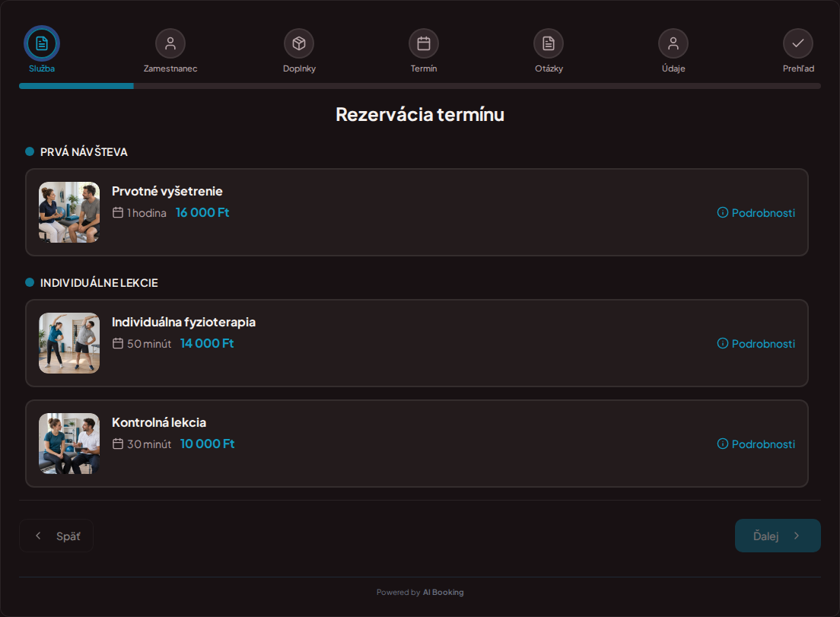The image size is (840, 617).
Task: Click the info icon for Individuálna fyzioterapia
Action: pos(723,343)
